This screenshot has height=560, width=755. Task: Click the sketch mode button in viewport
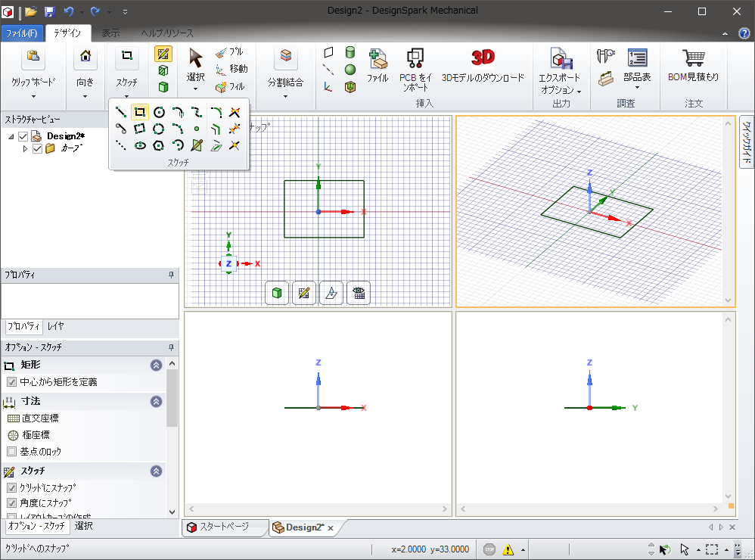304,293
